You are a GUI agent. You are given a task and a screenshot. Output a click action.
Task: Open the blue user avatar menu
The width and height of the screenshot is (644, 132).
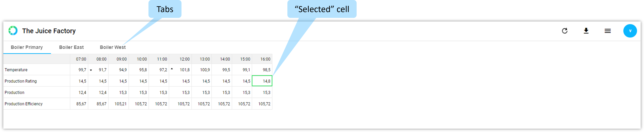pyautogui.click(x=630, y=31)
